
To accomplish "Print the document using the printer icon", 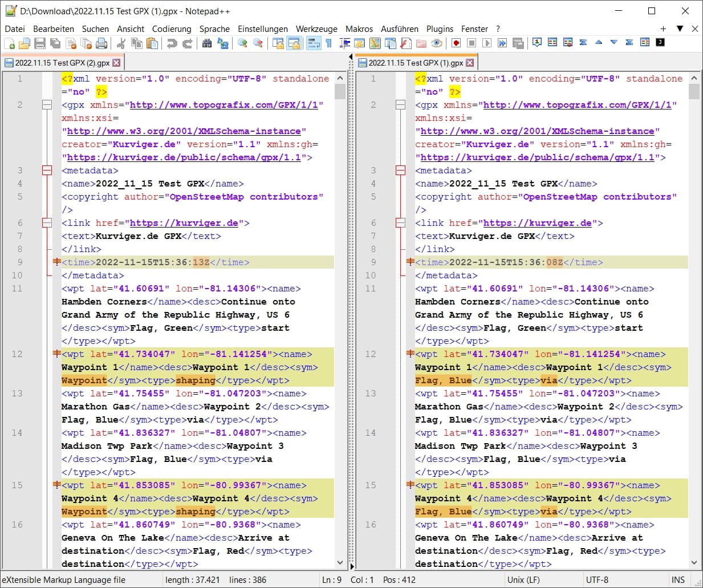I will 101,43.
